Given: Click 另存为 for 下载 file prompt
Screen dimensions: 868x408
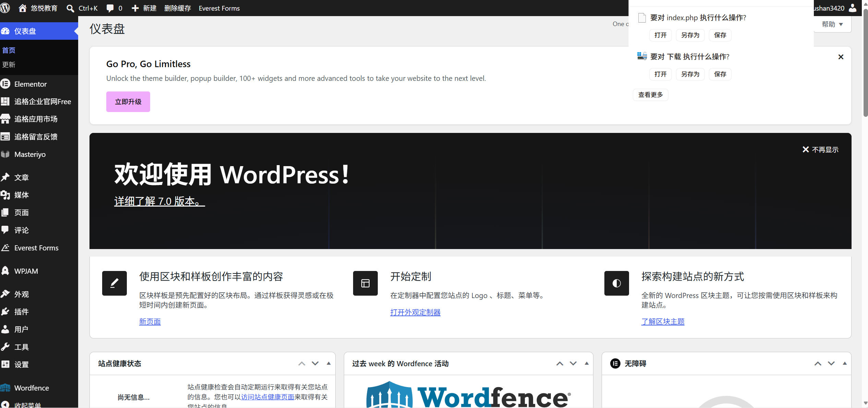Looking at the screenshot, I should coord(690,74).
